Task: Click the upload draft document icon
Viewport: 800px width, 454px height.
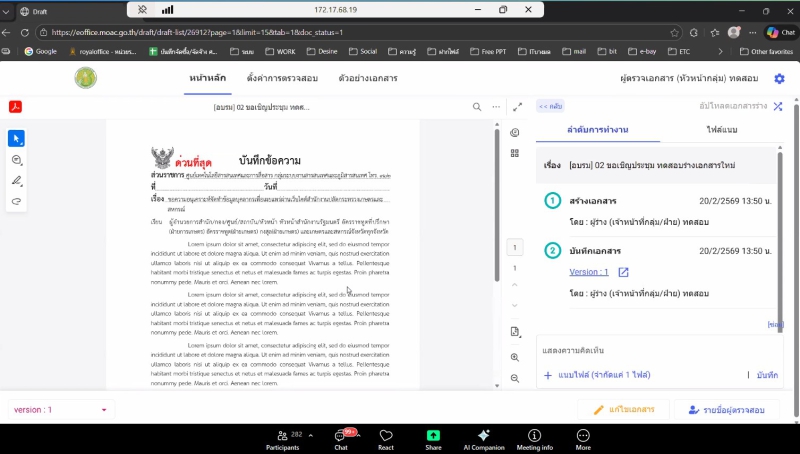Action: pos(777,105)
